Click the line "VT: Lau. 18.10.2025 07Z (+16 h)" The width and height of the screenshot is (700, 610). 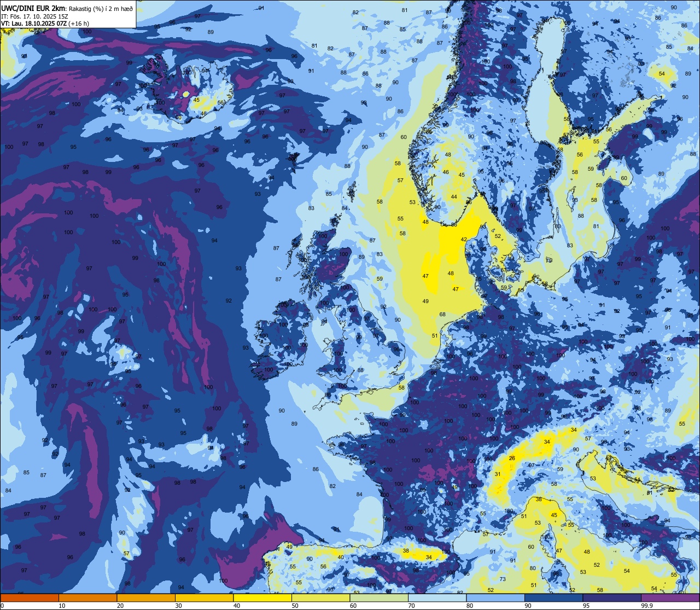pos(45,24)
